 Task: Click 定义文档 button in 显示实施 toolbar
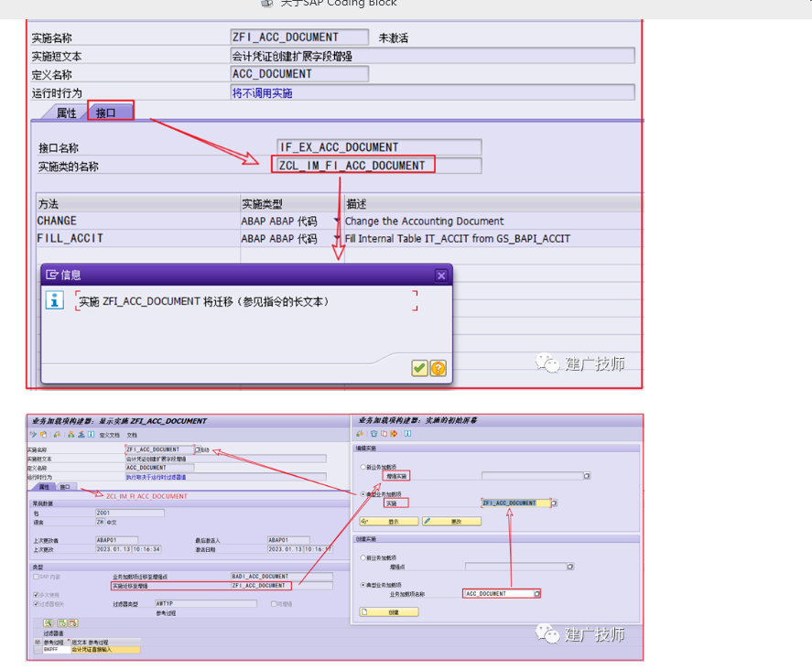click(x=109, y=435)
